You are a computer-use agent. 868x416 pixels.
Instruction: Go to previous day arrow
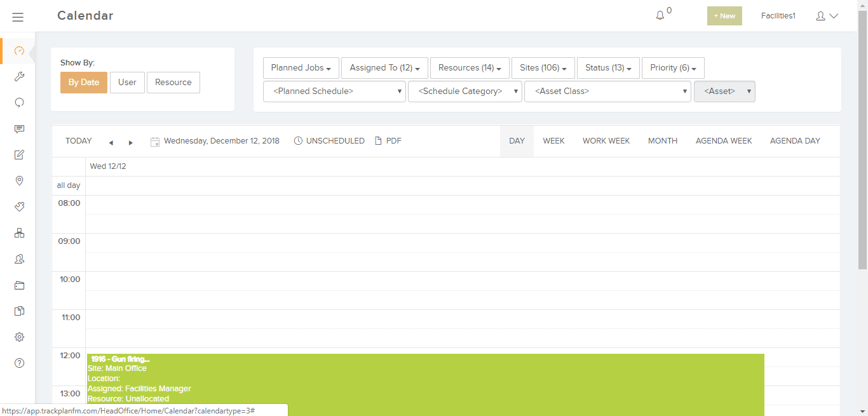(x=111, y=142)
